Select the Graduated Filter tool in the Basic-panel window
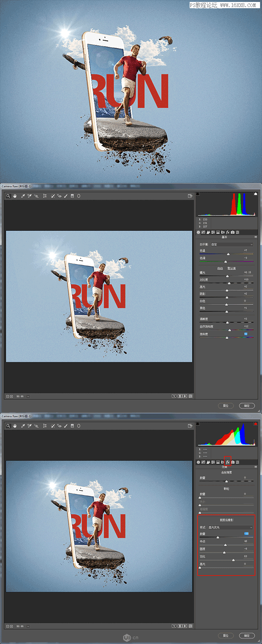The height and width of the screenshot is (644, 262). [72, 196]
